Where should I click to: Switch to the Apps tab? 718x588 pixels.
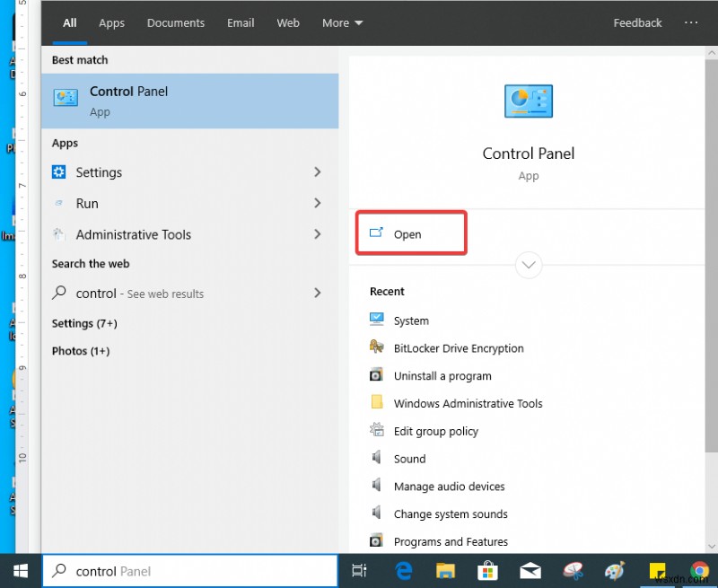[111, 22]
